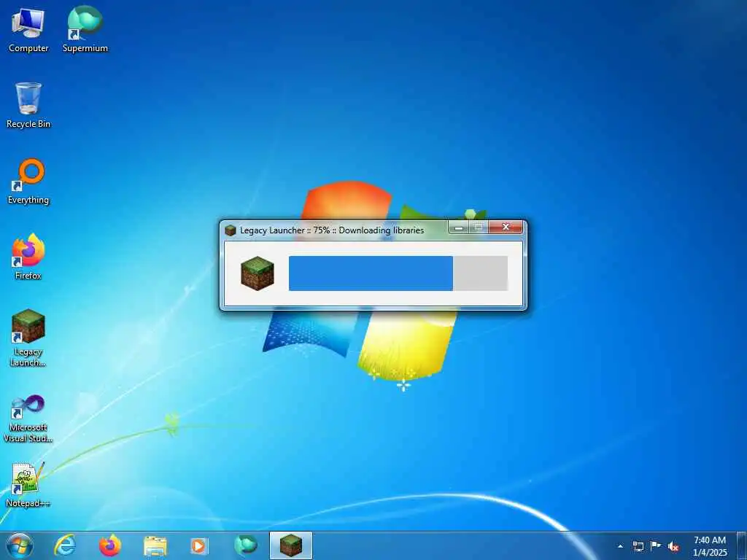Select the Firefox desktop shortcut
Screen dimensions: 747x560
point(28,257)
